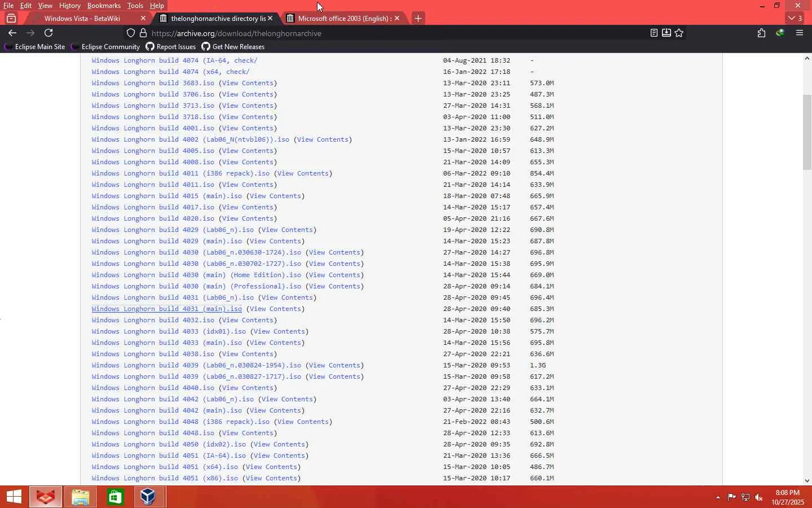The image size is (812, 508).
Task: Open the volume control in system tray
Action: [759, 497]
